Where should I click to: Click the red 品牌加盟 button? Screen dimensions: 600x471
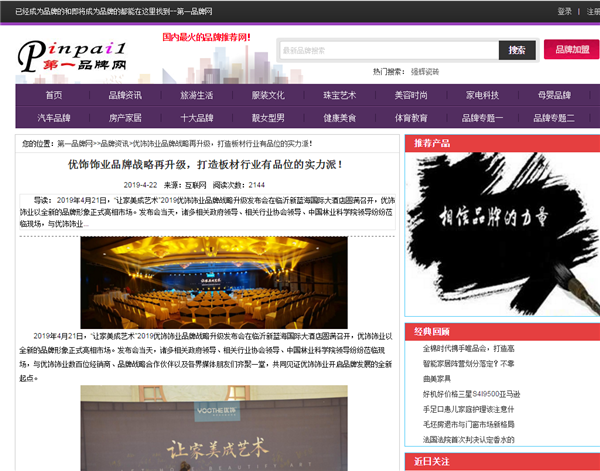coord(571,49)
